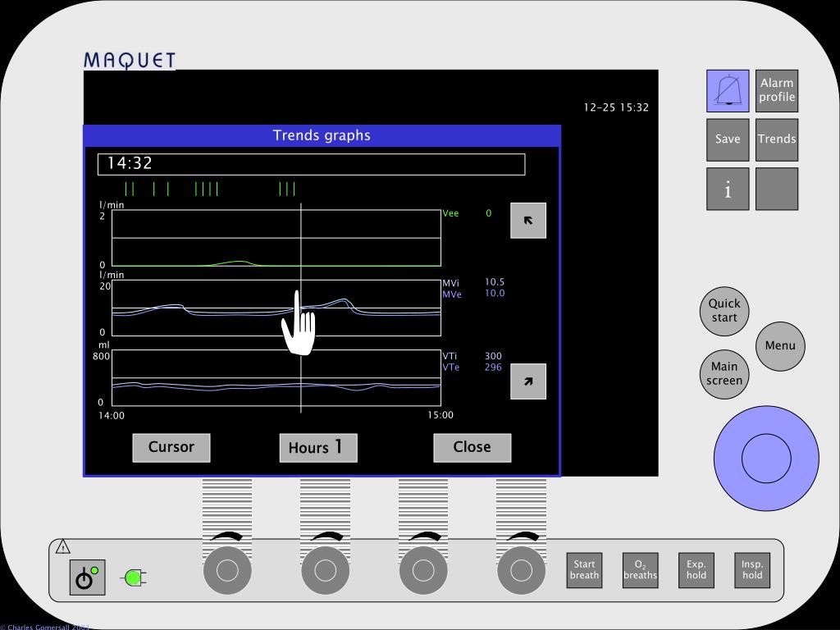
Task: Click the 14:00 axis start label
Action: [x=112, y=416]
